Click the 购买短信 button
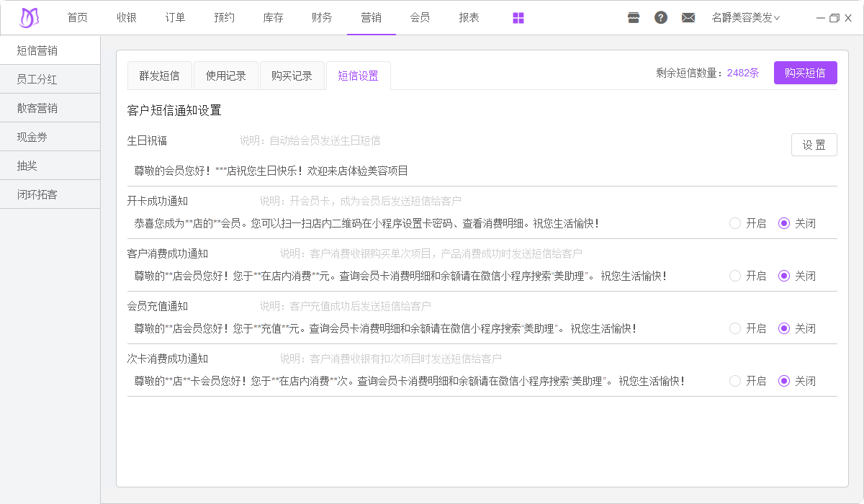This screenshot has height=504, width=864. (x=805, y=73)
